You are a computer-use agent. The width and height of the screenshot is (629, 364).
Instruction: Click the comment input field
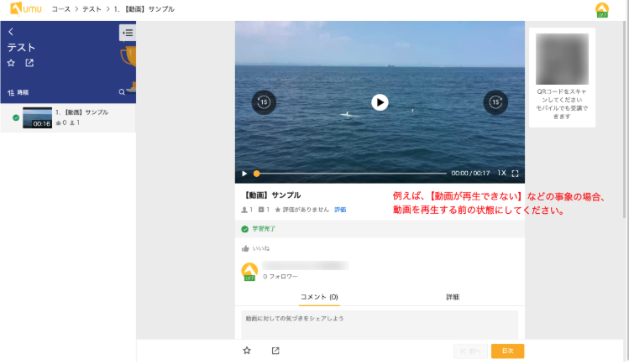click(x=379, y=323)
